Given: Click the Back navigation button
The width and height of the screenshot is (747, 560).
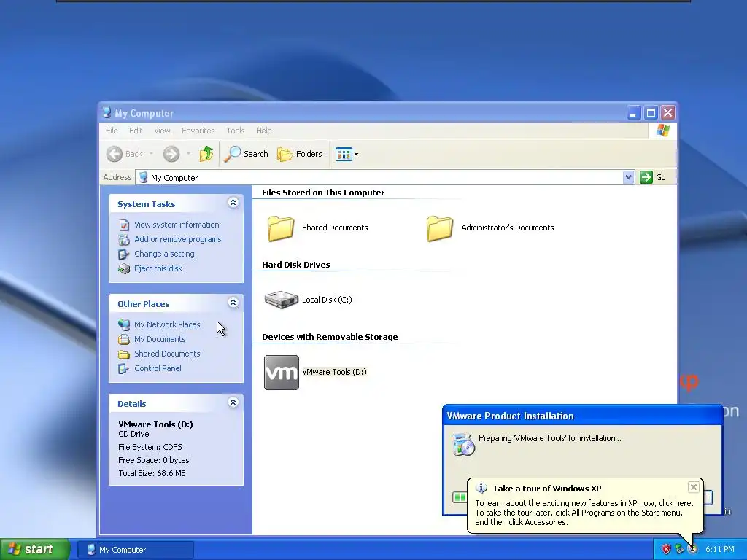Looking at the screenshot, I should click(124, 154).
